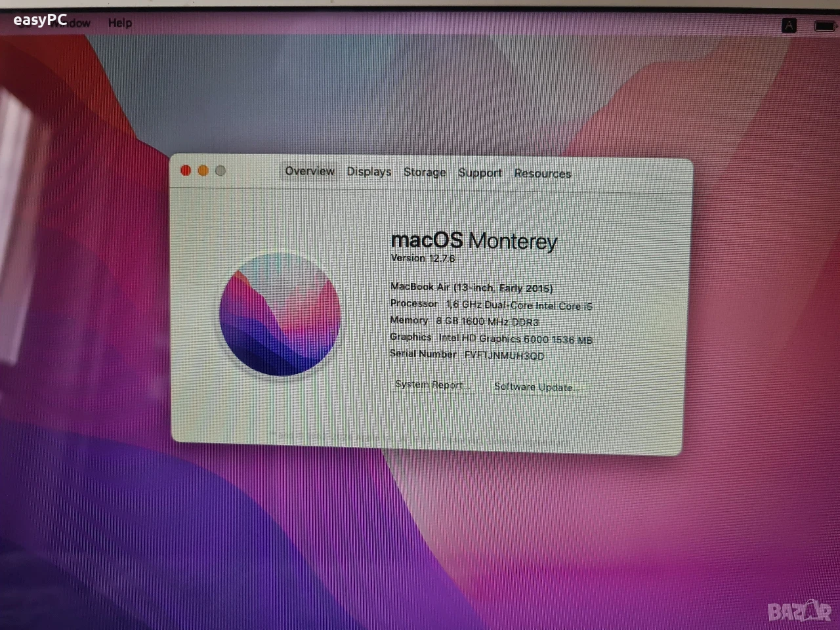Click the 'Version 12.7.6' text
The height and width of the screenshot is (630, 840).
tap(423, 259)
